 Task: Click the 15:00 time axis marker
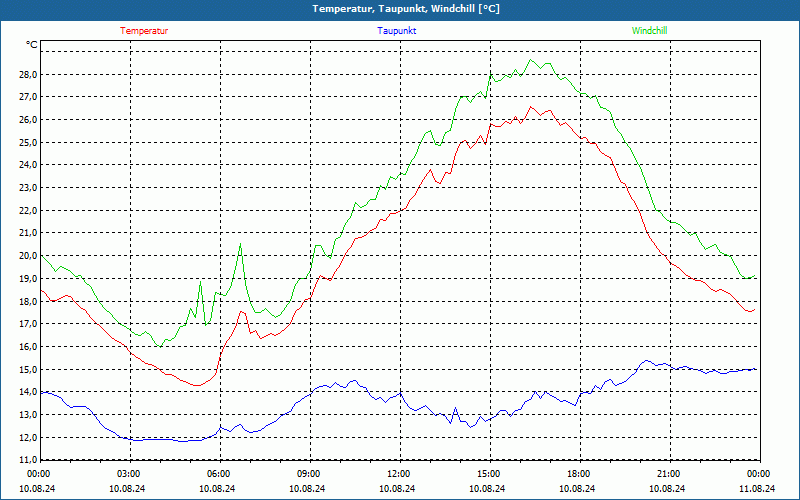click(489, 474)
